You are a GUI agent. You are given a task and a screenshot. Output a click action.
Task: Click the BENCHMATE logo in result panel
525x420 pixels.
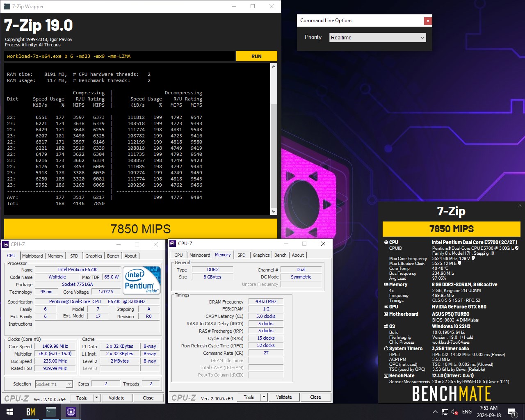pyautogui.click(x=452, y=394)
